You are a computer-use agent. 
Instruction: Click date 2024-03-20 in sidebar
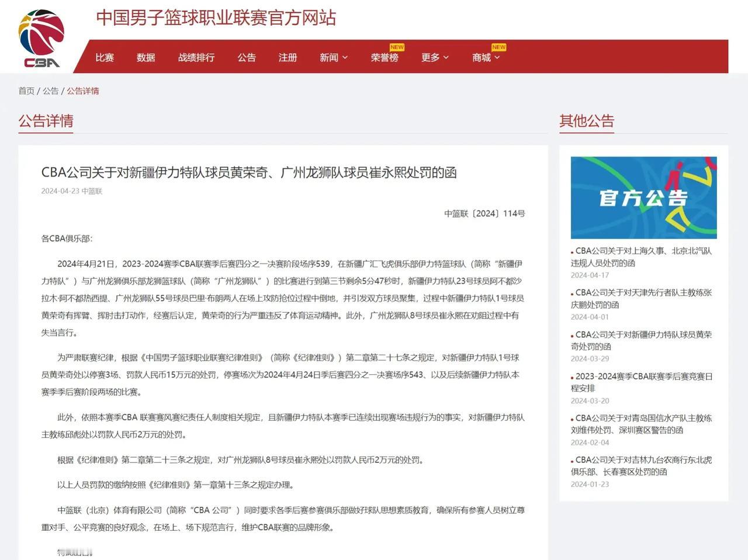pyautogui.click(x=590, y=400)
